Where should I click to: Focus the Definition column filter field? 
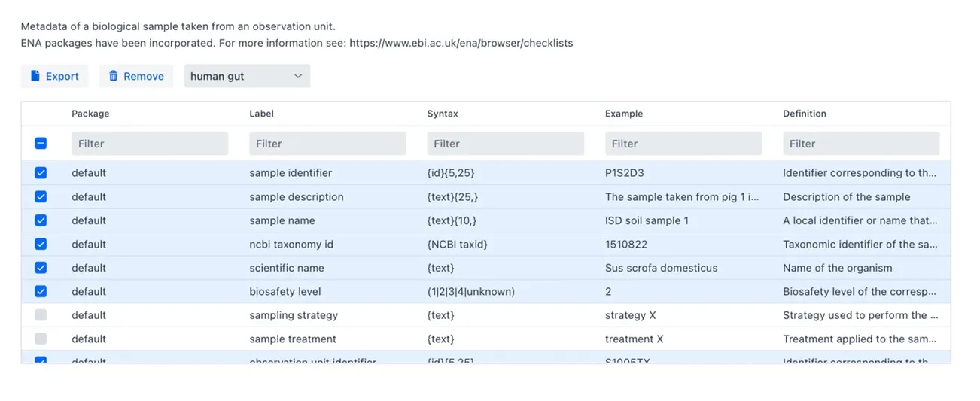tap(861, 144)
